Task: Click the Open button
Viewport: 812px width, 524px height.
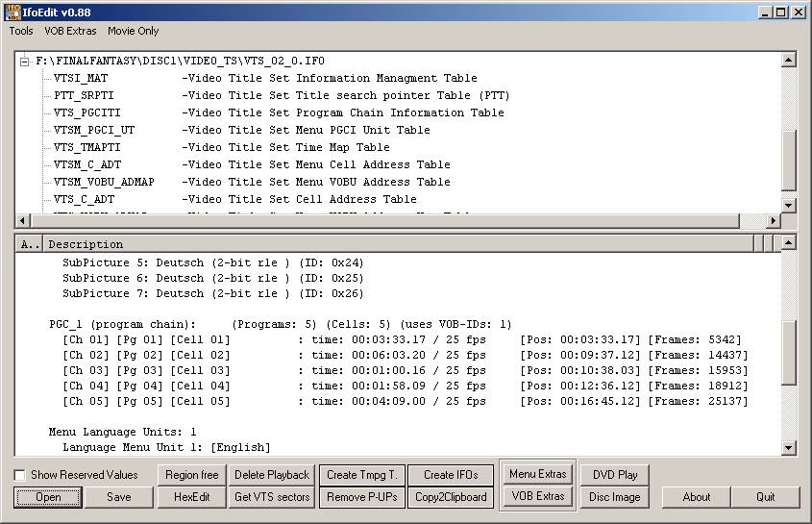Action: 48,497
